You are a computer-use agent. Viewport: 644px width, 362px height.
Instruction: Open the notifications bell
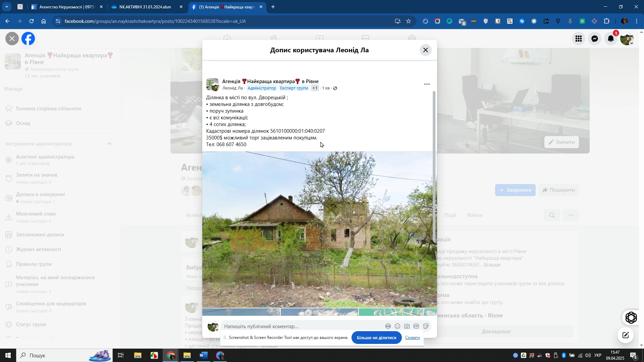pyautogui.click(x=611, y=39)
